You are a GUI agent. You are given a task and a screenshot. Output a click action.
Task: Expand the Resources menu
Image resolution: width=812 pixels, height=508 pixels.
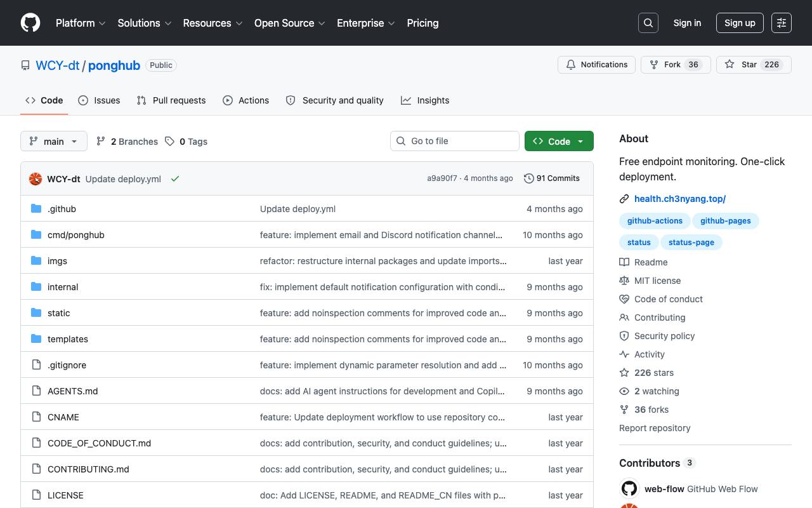[x=213, y=23]
